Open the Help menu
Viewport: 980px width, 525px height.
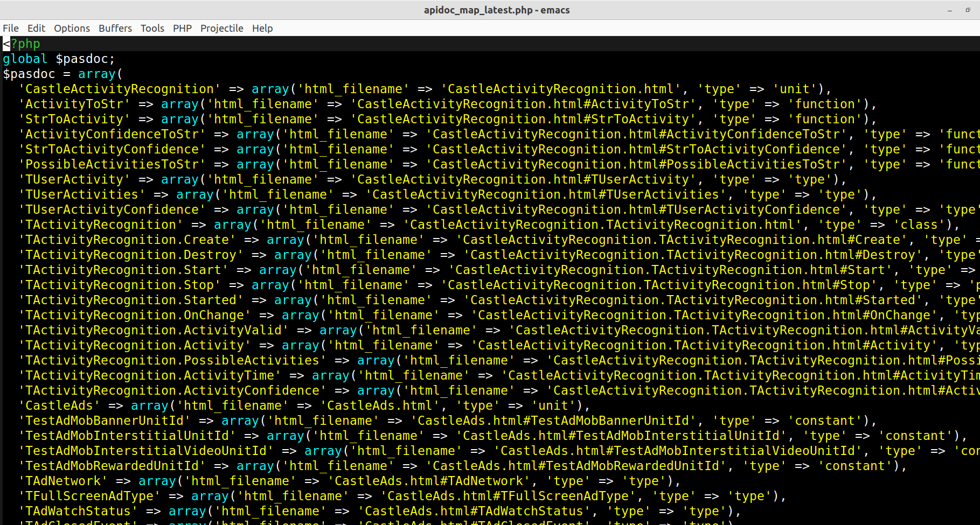(262, 28)
